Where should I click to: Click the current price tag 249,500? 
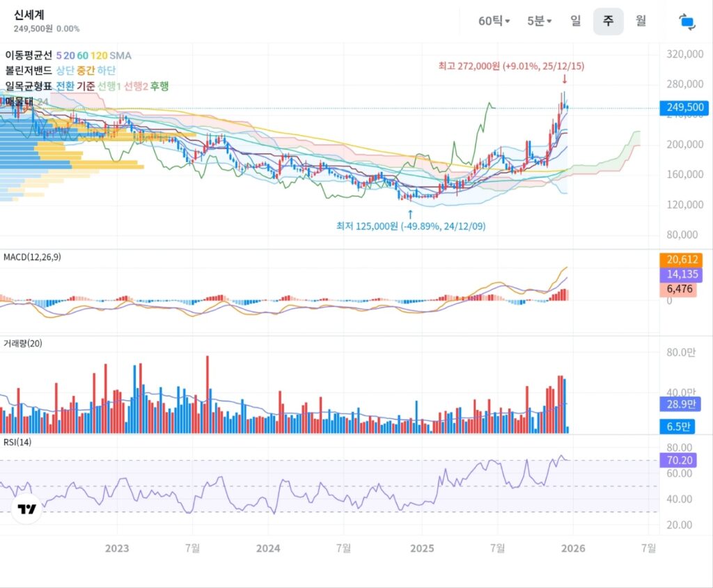(685, 107)
